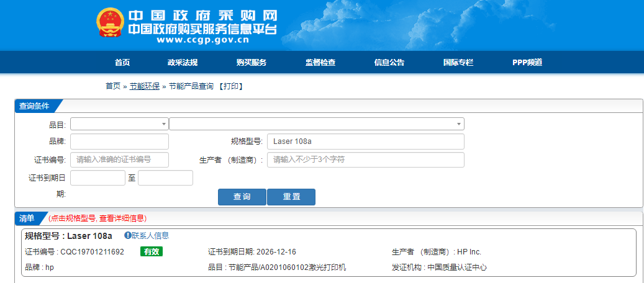Open 信息公告 from the navigation bar
Viewport: 644px width, 283px height.
tap(389, 63)
